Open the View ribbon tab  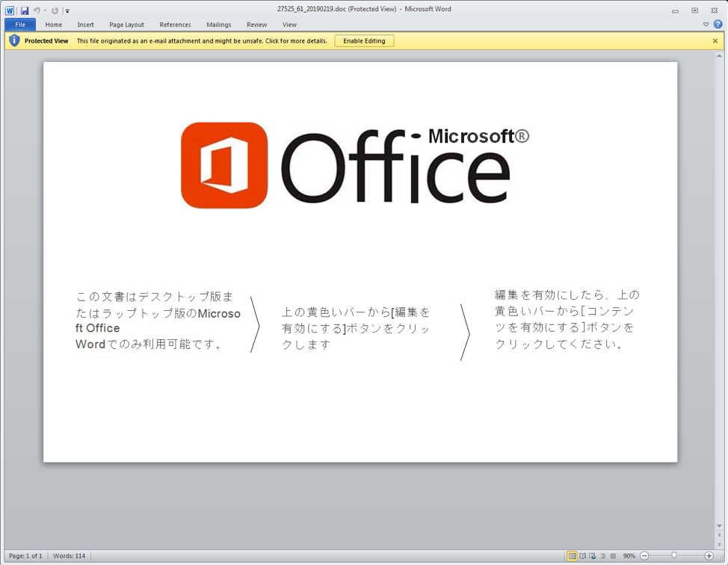[x=289, y=25]
